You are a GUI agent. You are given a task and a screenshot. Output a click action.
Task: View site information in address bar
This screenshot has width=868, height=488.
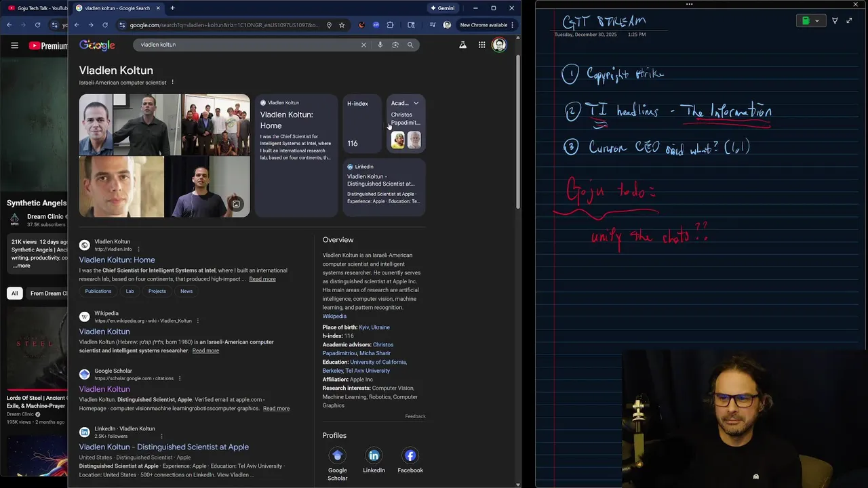pyautogui.click(x=121, y=25)
